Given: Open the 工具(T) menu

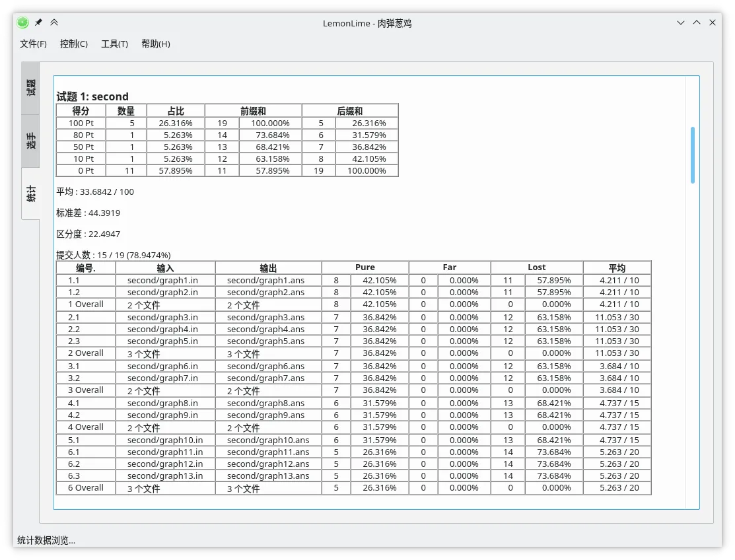Looking at the screenshot, I should [114, 44].
